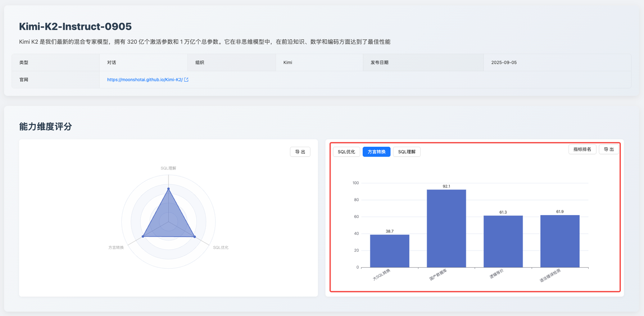
Task: Select the 语法错误检测 bar showing 61.9
Action: (x=560, y=241)
